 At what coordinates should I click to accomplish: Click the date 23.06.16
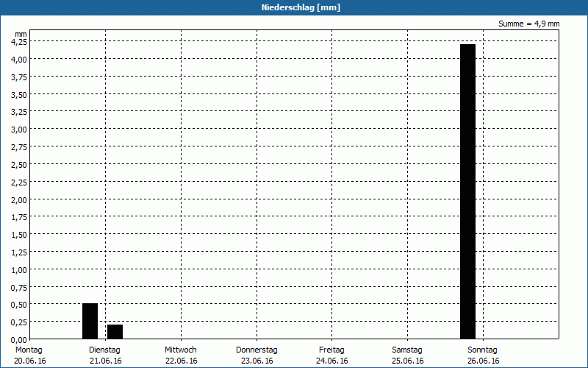pyautogui.click(x=257, y=361)
